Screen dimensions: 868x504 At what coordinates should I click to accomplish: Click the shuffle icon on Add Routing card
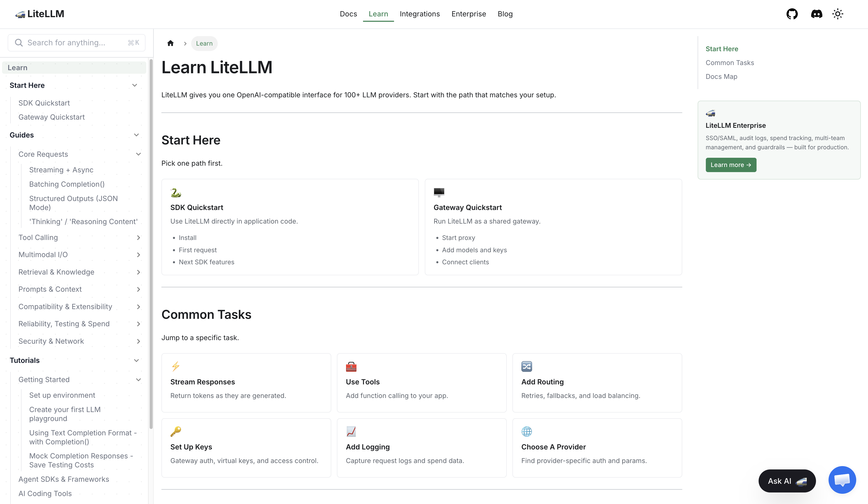click(x=527, y=367)
